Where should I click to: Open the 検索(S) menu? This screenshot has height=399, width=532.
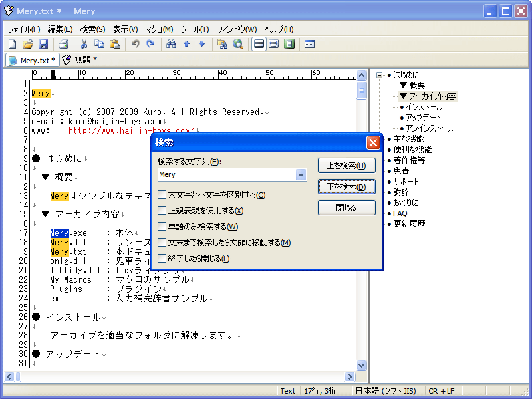[x=92, y=29]
